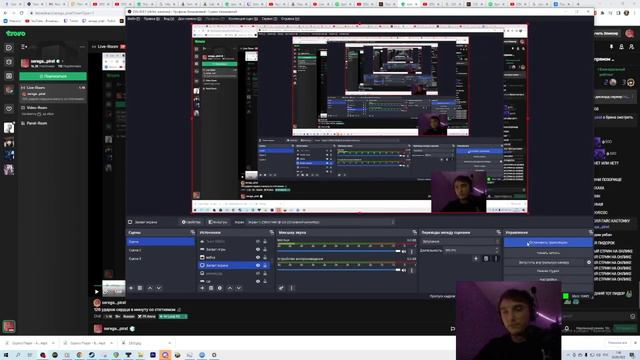Open the Dock panels menu in OBS menu bar

tap(189, 19)
